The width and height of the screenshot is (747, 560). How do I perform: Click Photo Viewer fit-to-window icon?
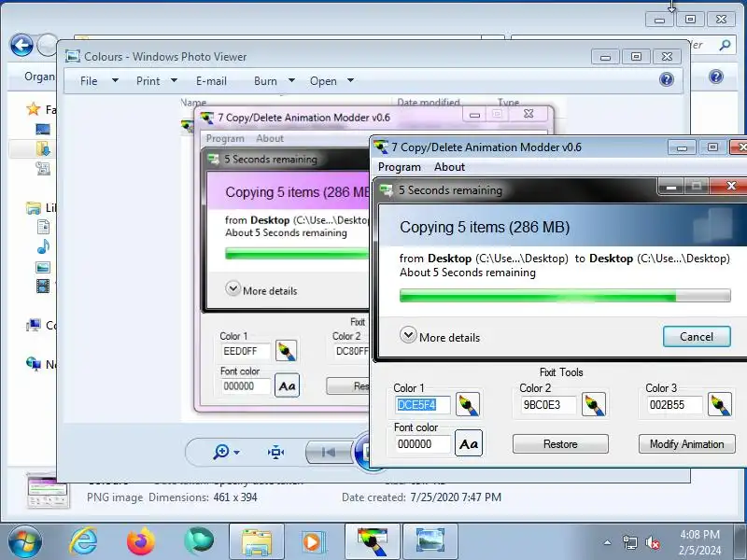pos(275,452)
